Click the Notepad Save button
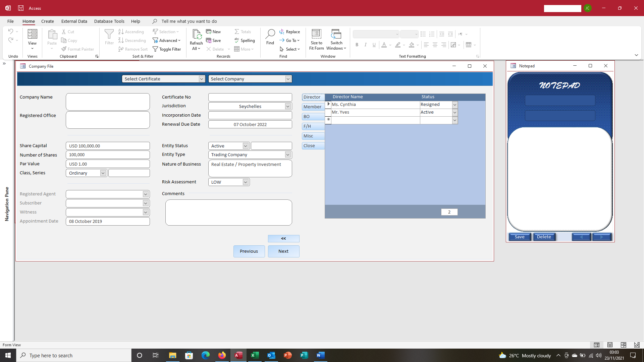The image size is (644, 362). (x=520, y=237)
